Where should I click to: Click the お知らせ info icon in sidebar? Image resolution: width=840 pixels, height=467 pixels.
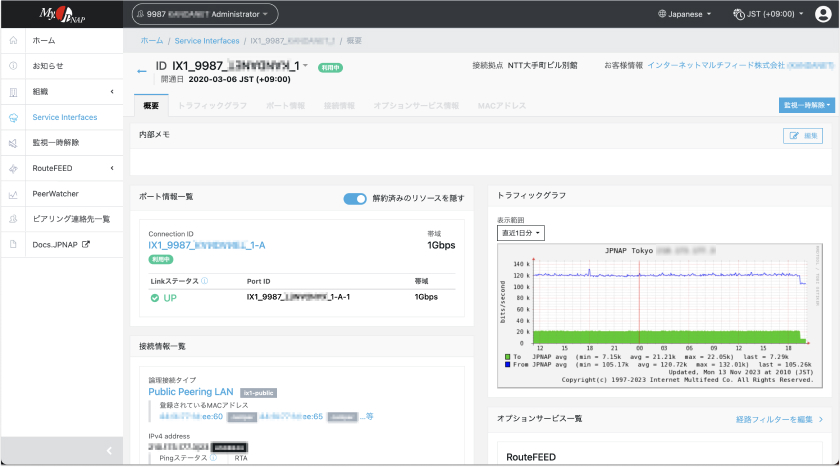(x=13, y=66)
